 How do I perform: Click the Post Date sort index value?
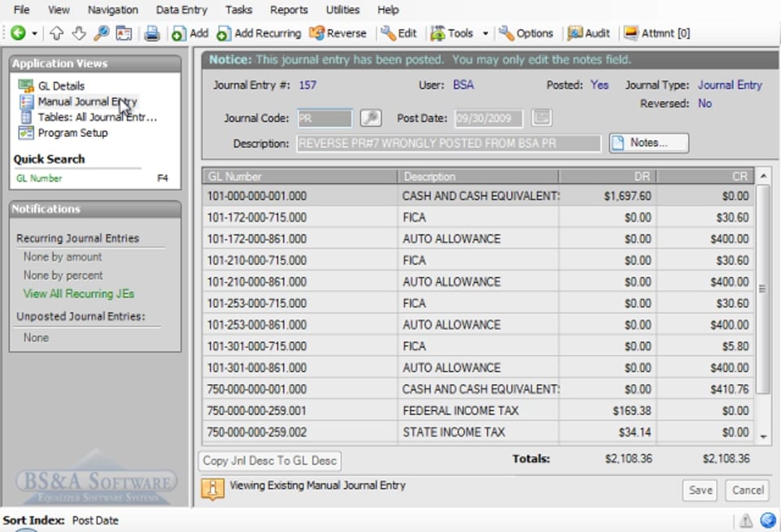point(95,521)
